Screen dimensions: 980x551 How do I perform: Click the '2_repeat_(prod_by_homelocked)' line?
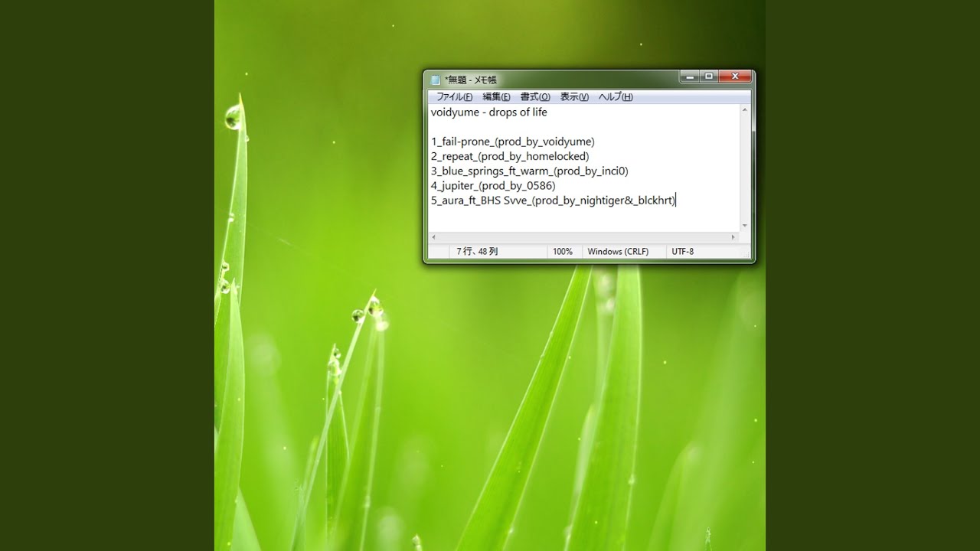point(510,156)
